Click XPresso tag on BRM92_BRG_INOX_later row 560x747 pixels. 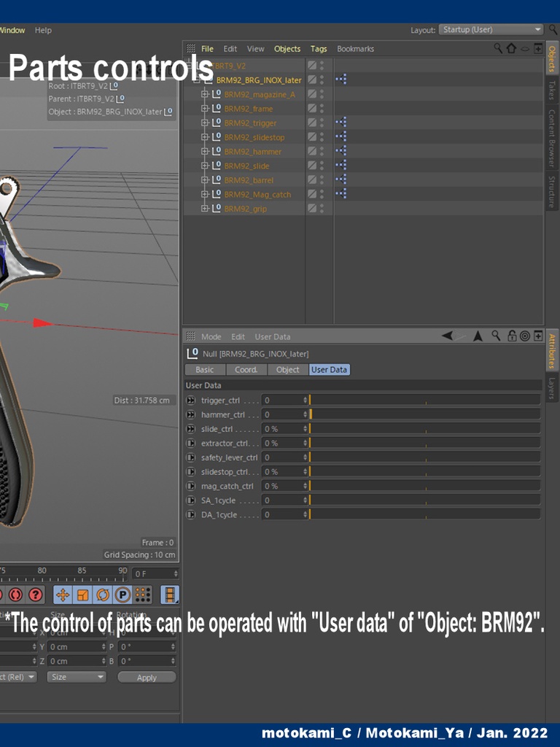(341, 80)
